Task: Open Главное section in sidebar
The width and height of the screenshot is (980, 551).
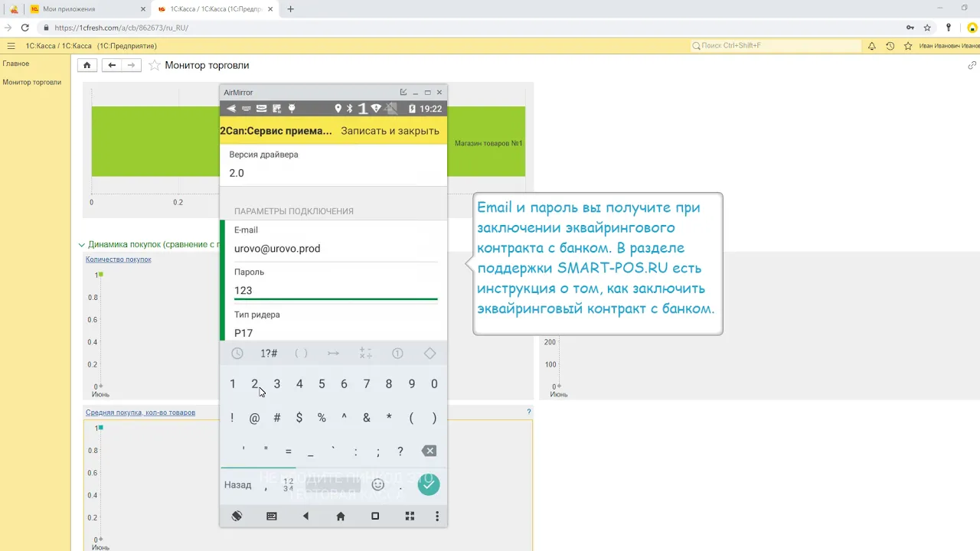Action: coord(16,64)
